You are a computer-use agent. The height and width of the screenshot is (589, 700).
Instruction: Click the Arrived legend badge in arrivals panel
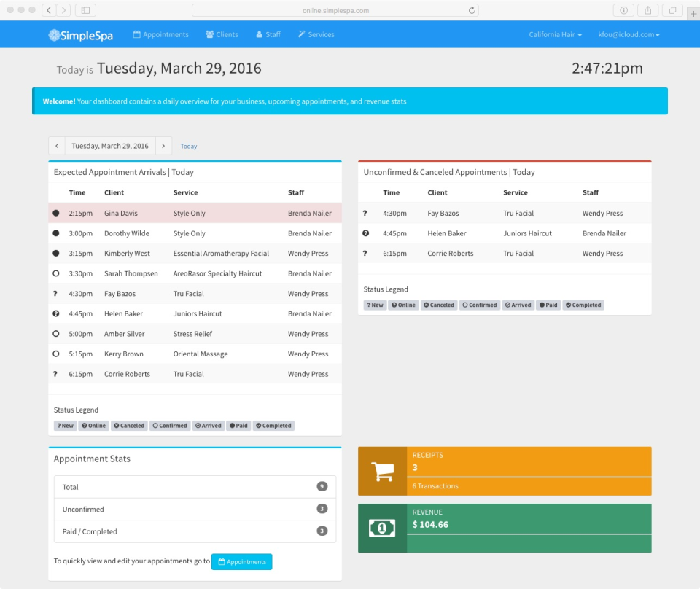pyautogui.click(x=209, y=426)
